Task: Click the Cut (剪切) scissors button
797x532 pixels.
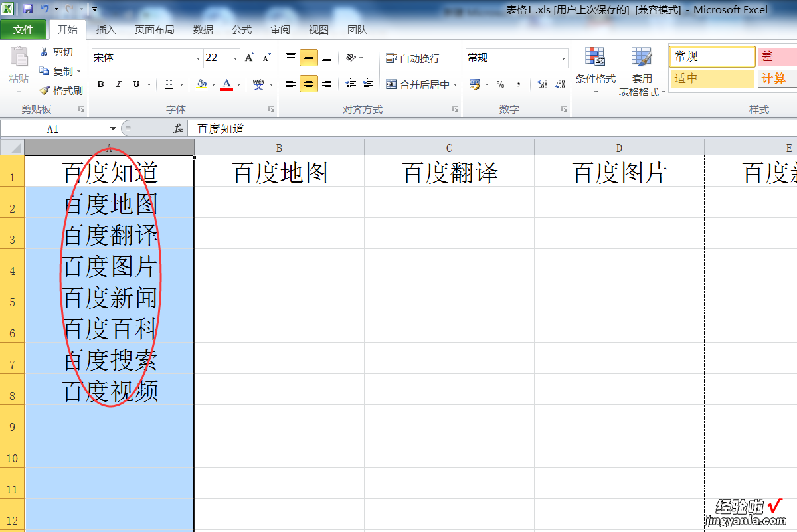Action: click(x=57, y=52)
